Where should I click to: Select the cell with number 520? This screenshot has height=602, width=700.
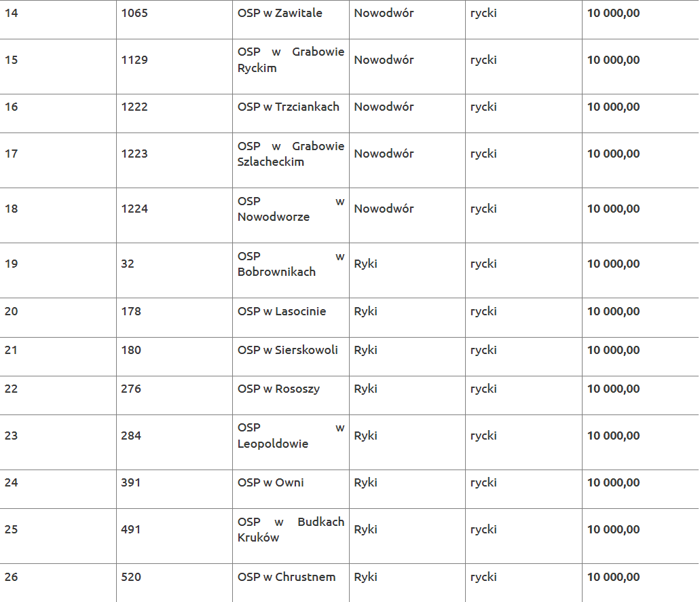click(131, 578)
